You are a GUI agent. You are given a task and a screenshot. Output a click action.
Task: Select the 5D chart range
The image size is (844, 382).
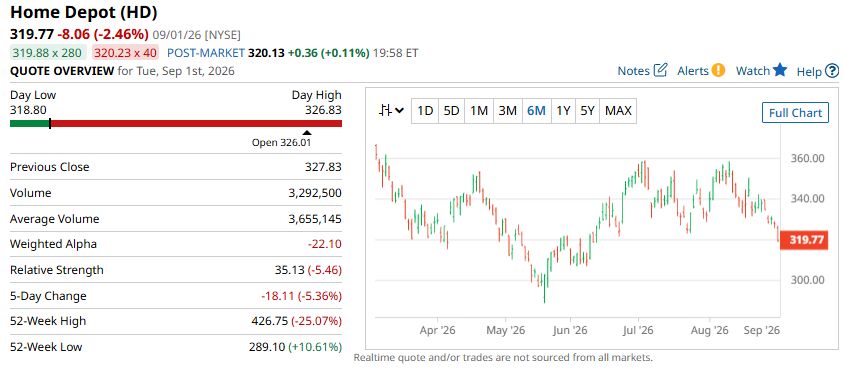point(452,111)
